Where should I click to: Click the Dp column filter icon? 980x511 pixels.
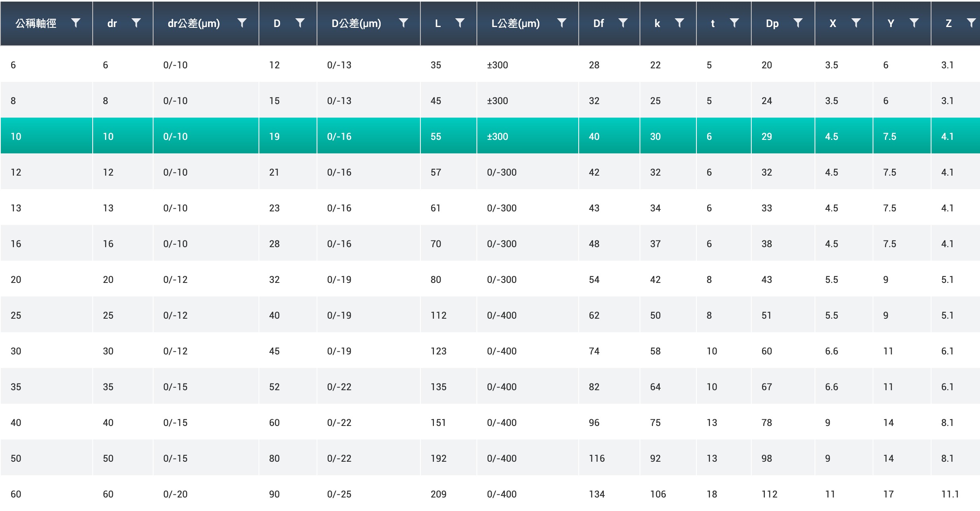798,23
